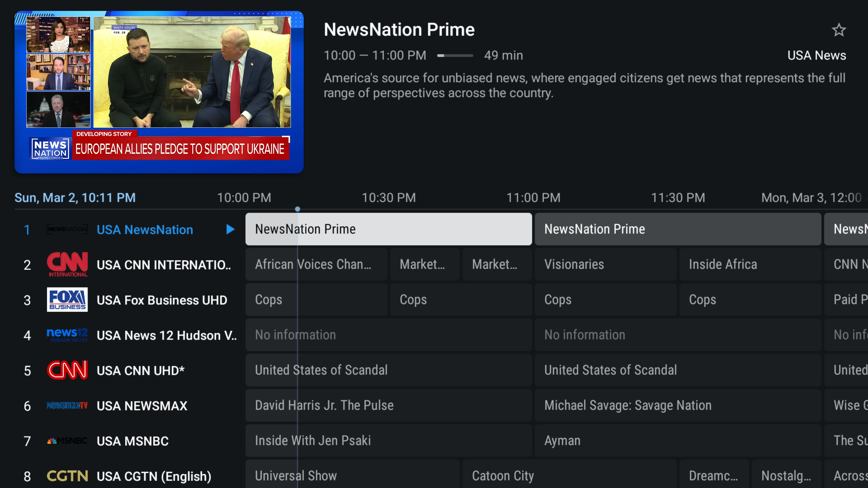Select 11 PM No information cell for News 12
This screenshot has height=488, width=868.
678,335
